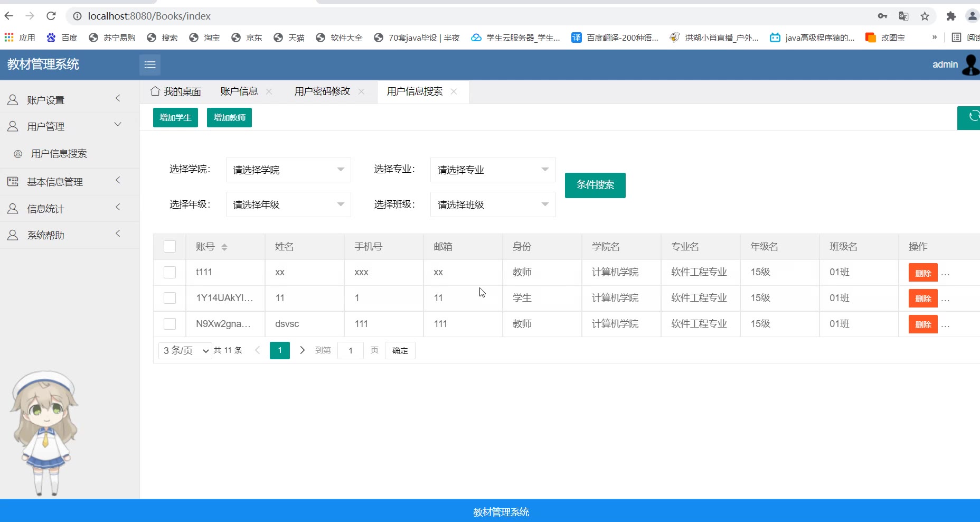This screenshot has height=522, width=980.
Task: Click the page number input field
Action: click(x=351, y=350)
